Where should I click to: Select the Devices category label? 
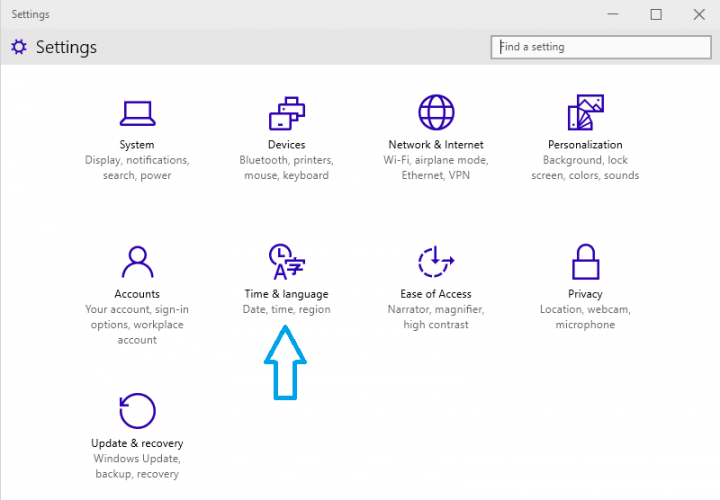coord(287,145)
